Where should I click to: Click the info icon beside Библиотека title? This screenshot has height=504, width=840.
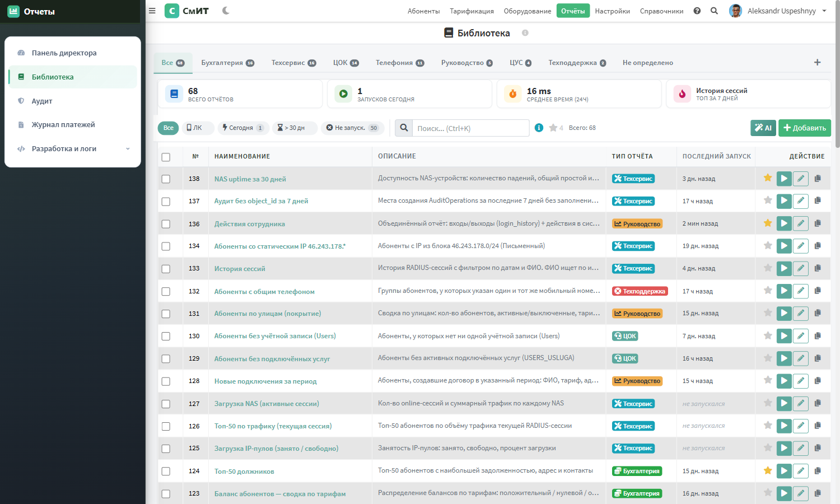[525, 33]
